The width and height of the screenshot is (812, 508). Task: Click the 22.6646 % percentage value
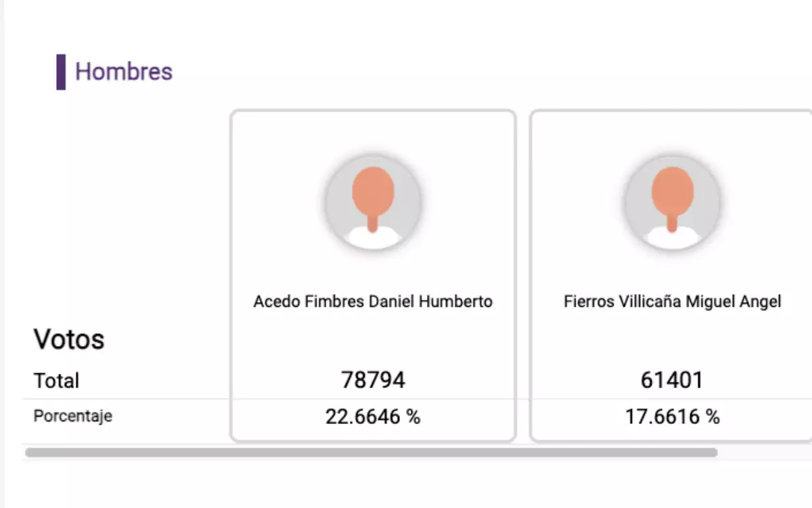373,417
